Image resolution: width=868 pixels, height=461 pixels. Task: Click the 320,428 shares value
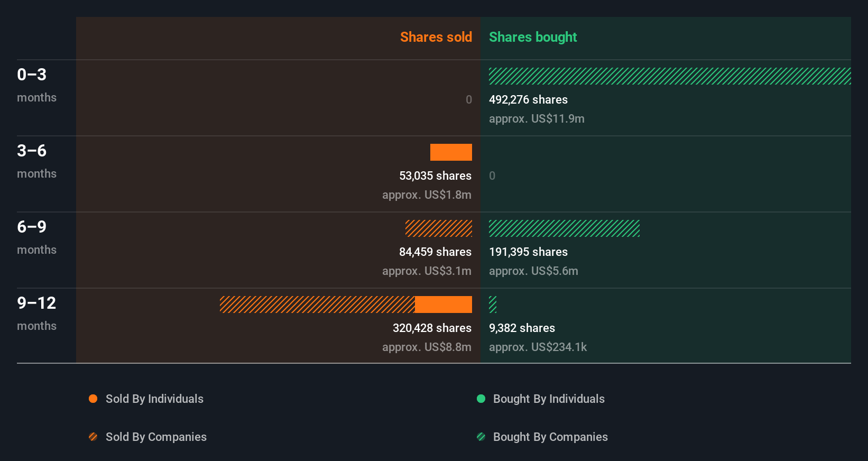pyautogui.click(x=432, y=328)
